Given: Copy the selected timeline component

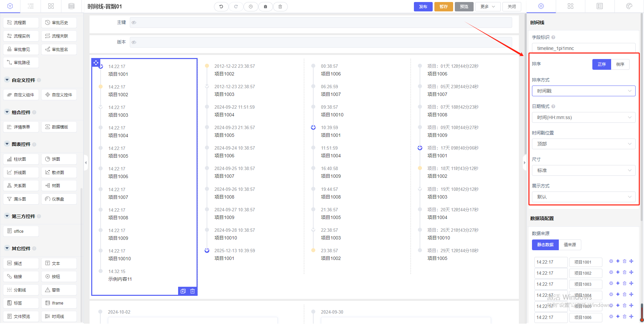Looking at the screenshot, I should 183,291.
